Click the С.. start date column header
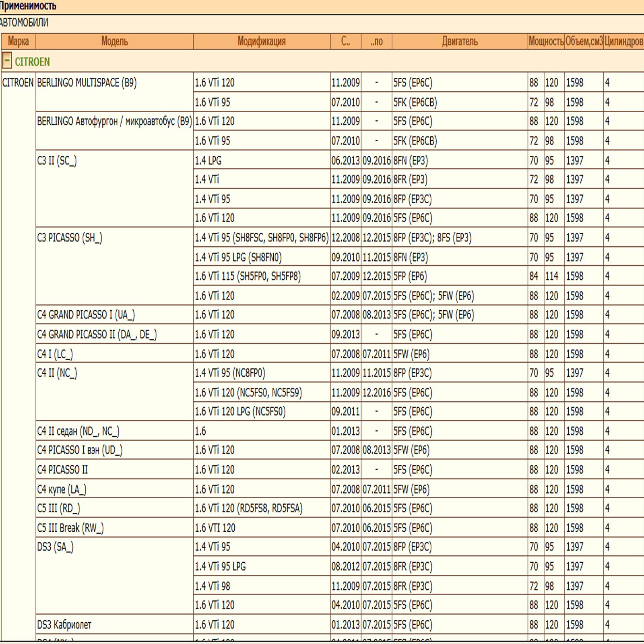This screenshot has width=644, height=644. click(x=345, y=41)
